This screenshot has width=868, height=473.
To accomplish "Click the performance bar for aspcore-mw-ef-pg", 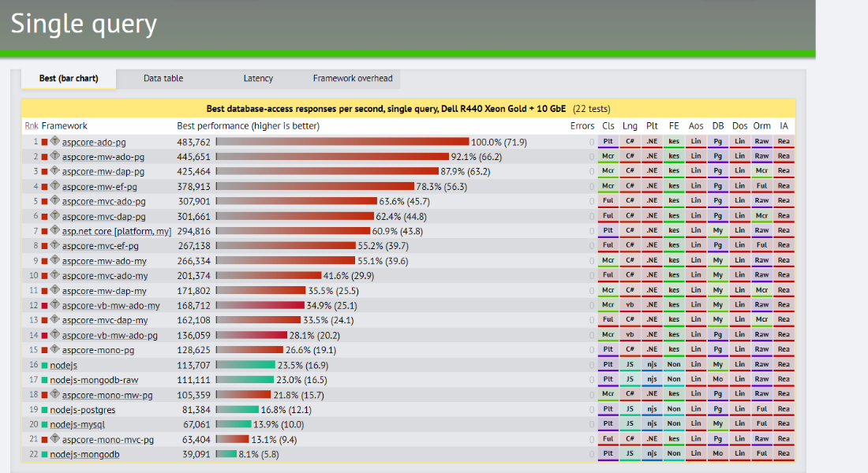I will tap(315, 186).
